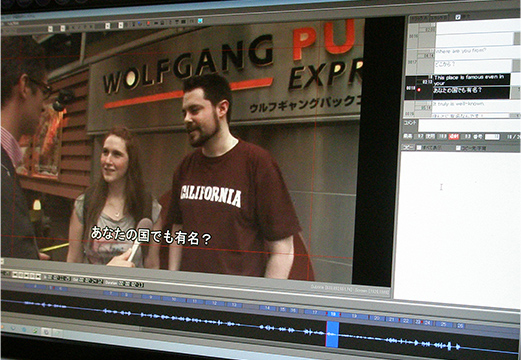Click the red record dot on the selected subtitle row
Viewport: 521px width, 360px height.
coord(419,90)
